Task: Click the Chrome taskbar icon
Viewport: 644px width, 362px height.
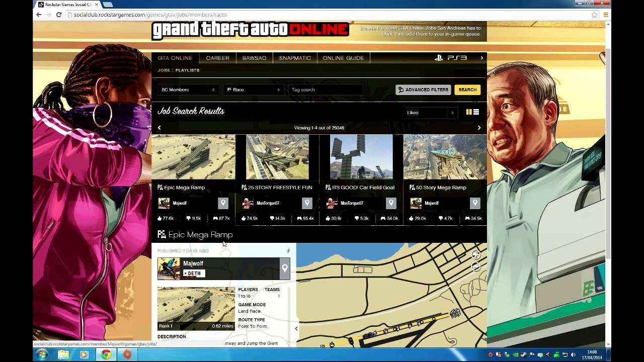Action: click(x=106, y=355)
